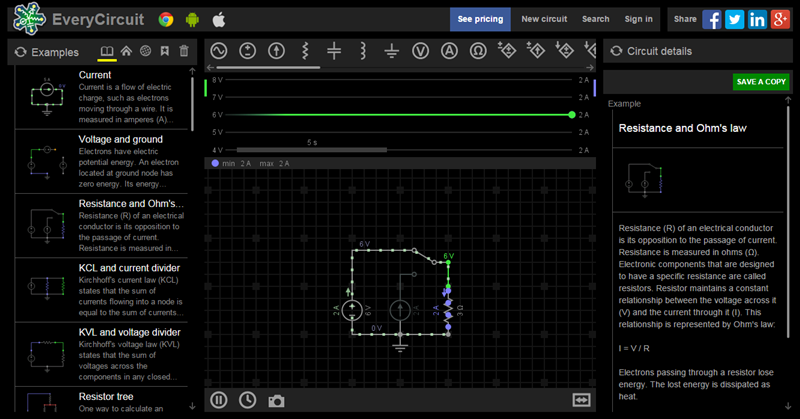Collapse the Examples panel header

(x=20, y=52)
